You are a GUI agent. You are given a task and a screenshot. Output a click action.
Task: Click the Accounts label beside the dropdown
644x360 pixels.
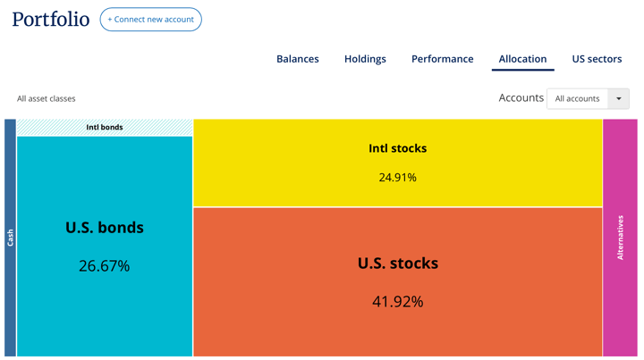pos(521,97)
